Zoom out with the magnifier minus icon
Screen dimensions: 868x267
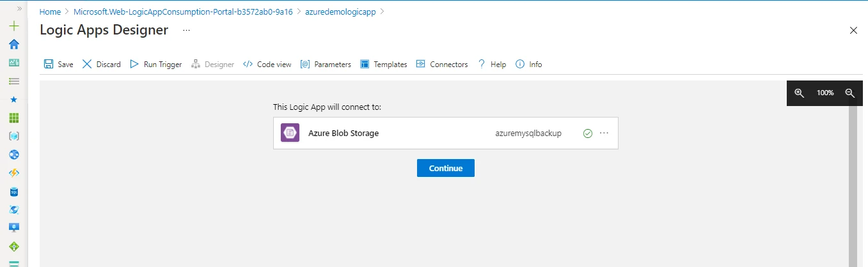pyautogui.click(x=850, y=93)
